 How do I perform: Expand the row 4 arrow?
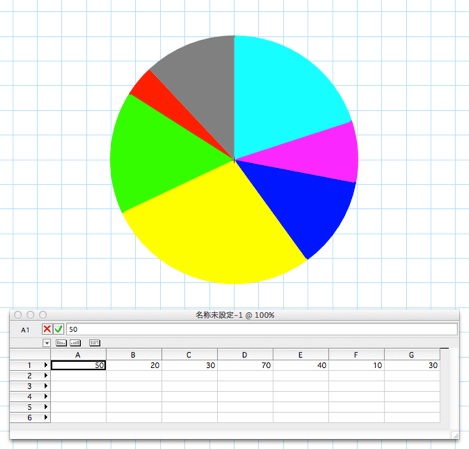coord(46,396)
